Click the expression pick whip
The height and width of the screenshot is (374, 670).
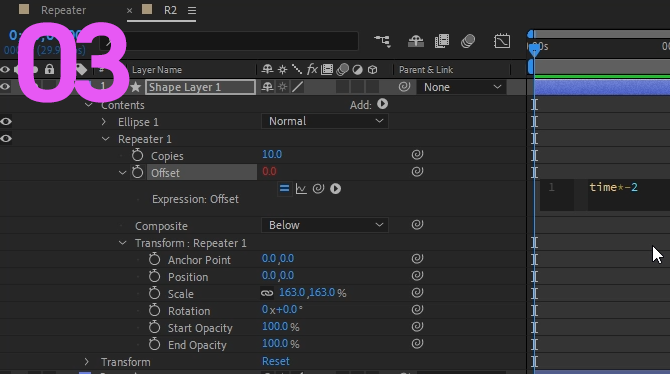(x=318, y=188)
